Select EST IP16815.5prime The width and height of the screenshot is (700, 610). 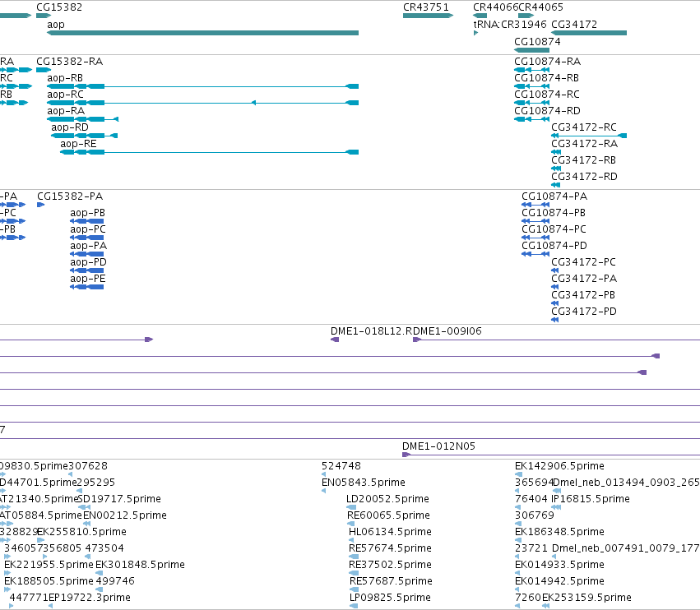click(556, 507)
